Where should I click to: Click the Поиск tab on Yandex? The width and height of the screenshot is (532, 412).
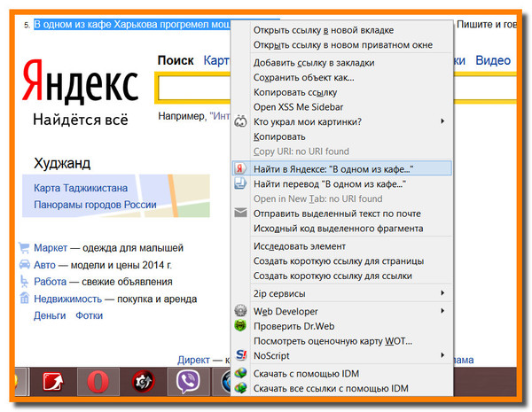(176, 60)
